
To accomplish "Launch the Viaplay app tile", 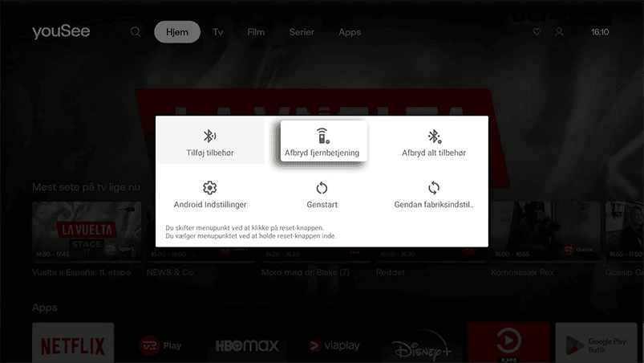I will tap(334, 345).
